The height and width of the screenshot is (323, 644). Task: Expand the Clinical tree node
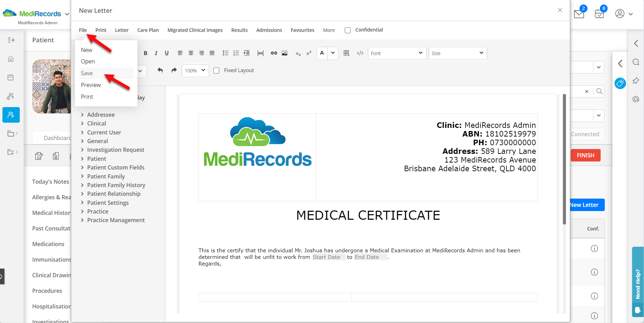click(82, 123)
